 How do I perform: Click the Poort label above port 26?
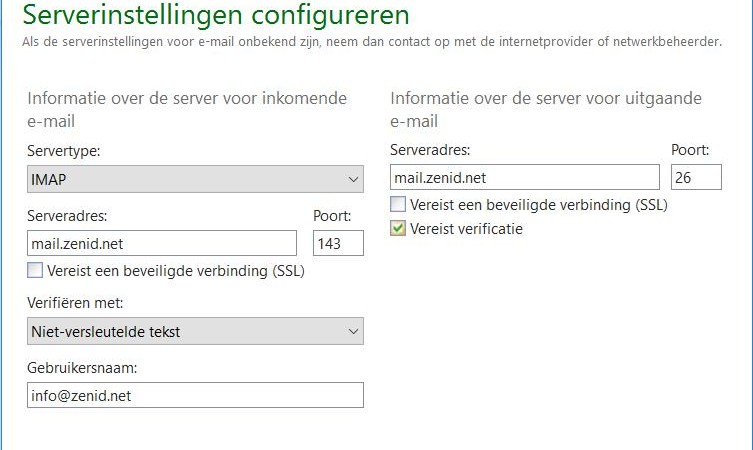pyautogui.click(x=690, y=150)
